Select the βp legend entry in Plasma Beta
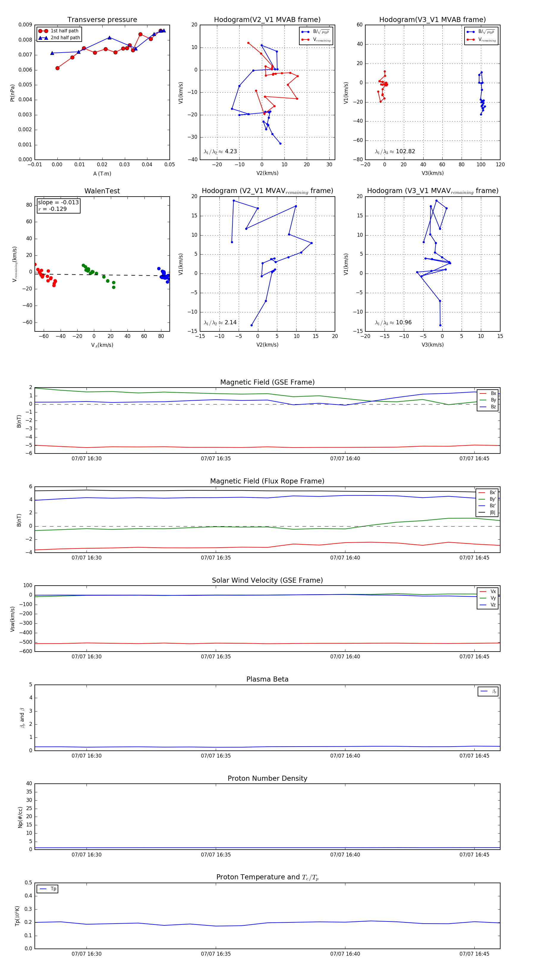Screen dimensions: 535x980 point(488,691)
